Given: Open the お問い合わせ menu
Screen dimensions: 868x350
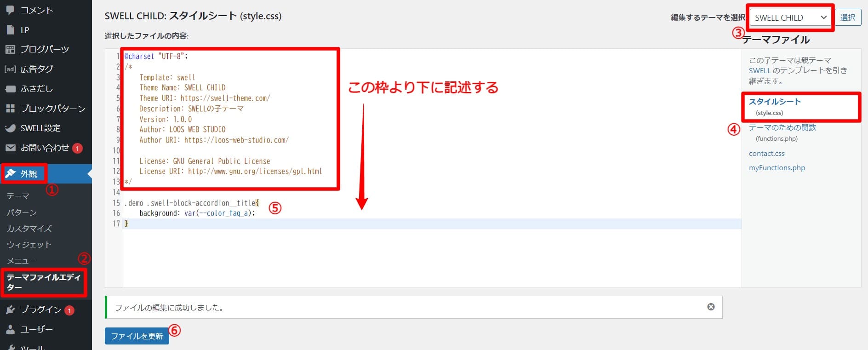Looking at the screenshot, I should pos(45,148).
